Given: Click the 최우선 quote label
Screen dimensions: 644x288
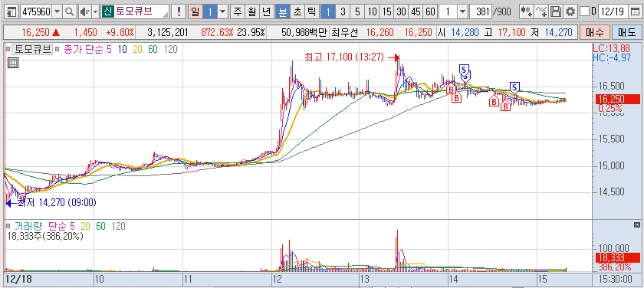Looking at the screenshot, I should 344,32.
